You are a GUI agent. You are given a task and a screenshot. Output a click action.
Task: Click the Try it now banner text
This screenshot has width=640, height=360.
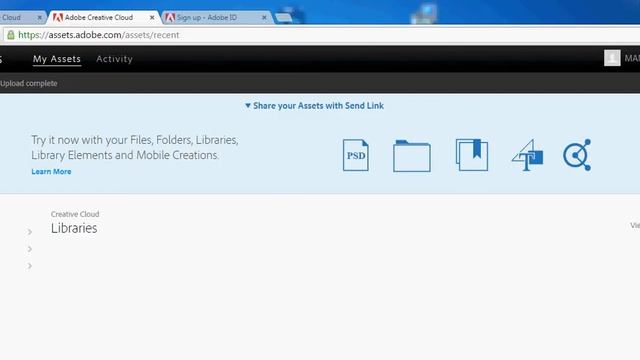click(x=135, y=147)
